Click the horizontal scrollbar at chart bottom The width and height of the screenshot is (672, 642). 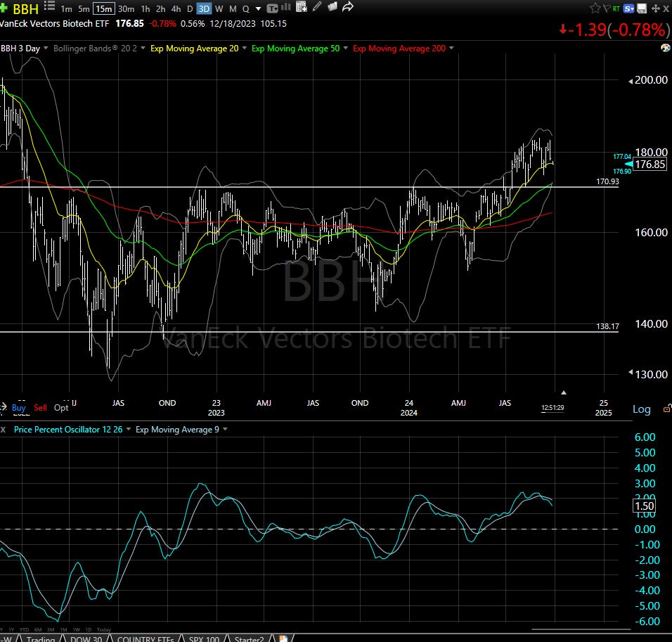coord(581,629)
